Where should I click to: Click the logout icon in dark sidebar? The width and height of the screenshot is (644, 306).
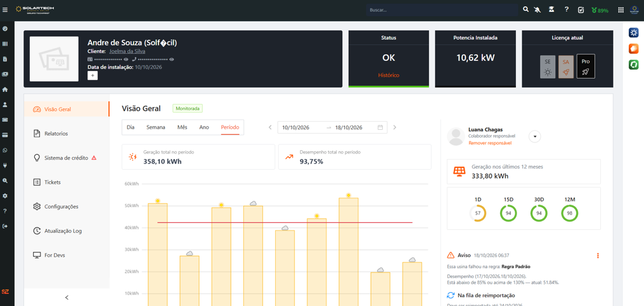pyautogui.click(x=5, y=226)
